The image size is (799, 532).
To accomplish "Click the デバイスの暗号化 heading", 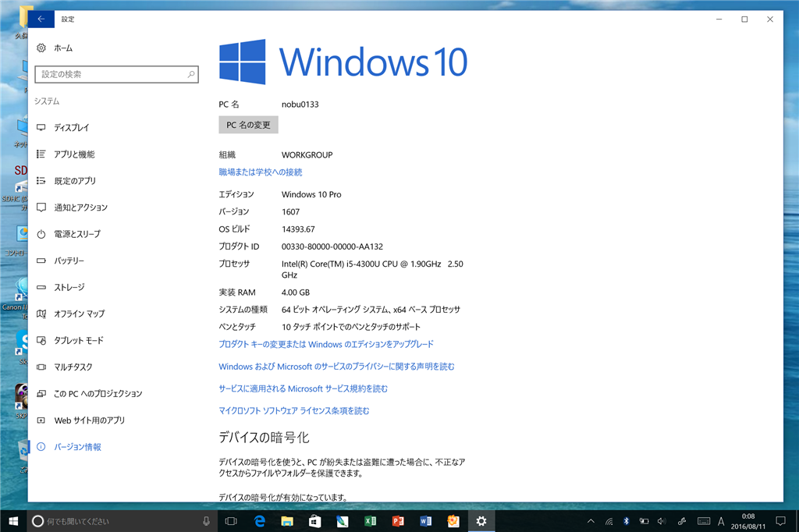I will (264, 437).
